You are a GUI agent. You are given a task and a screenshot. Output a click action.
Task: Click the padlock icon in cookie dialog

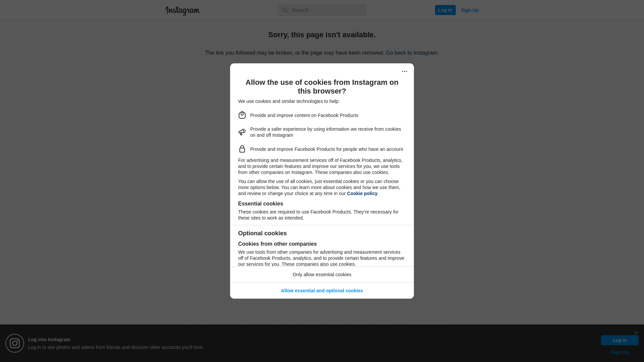pos(242,149)
